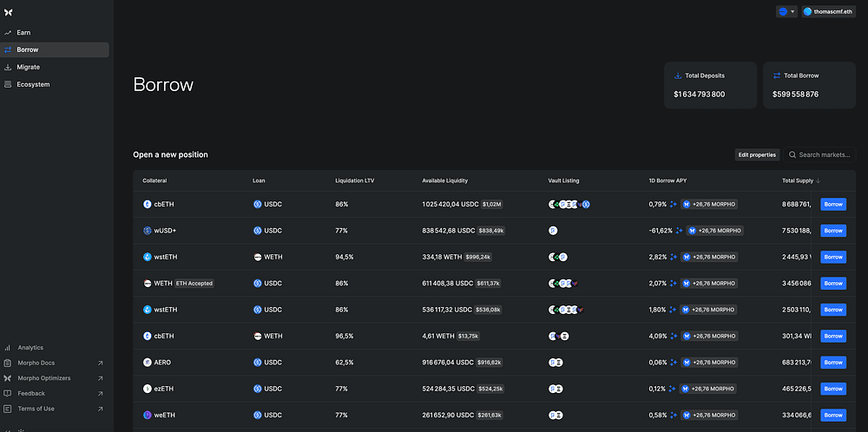Click the ezETH token icon
868x432 pixels.
click(148, 389)
